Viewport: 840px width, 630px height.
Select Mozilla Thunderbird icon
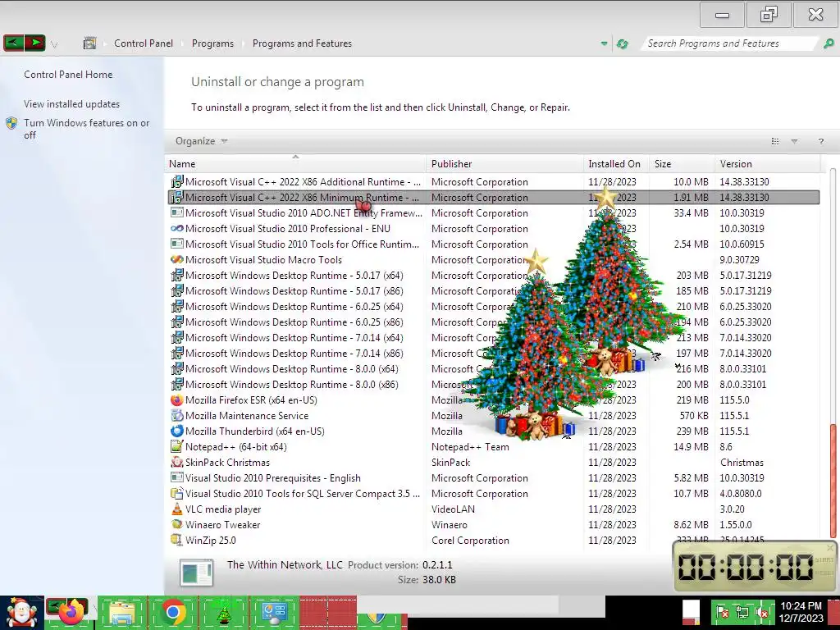[177, 431]
